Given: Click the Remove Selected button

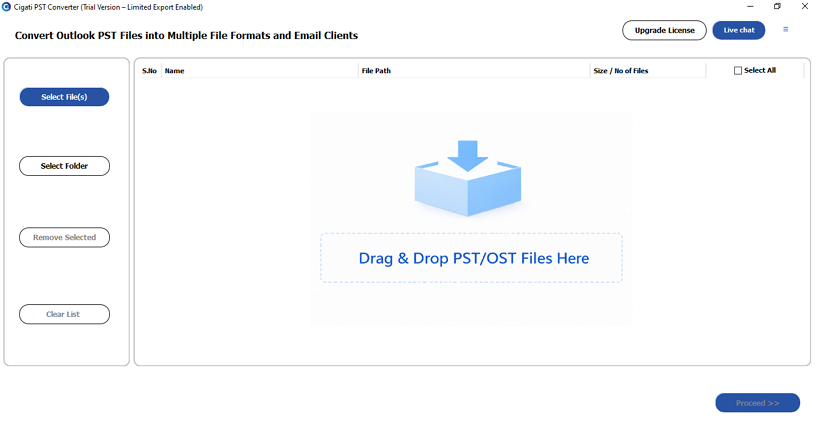Looking at the screenshot, I should click(x=64, y=237).
